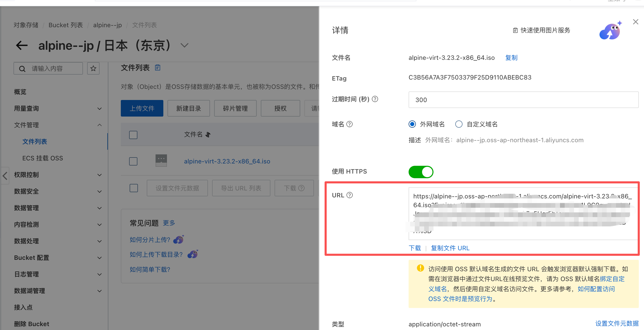This screenshot has height=330, width=644.
Task: Check the bottom batch-action checkbox
Action: pyautogui.click(x=134, y=188)
